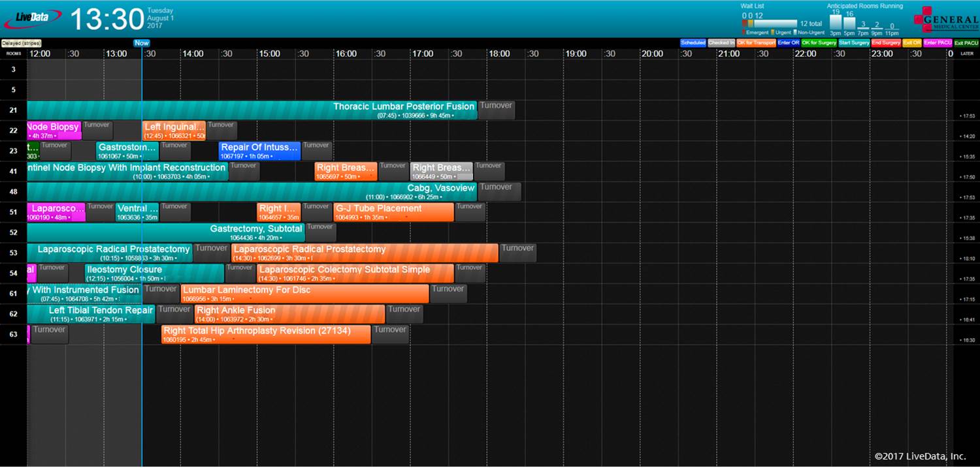Select the Right Total Hip Arthroplasty Revision block
Viewport: 980px width, 468px height.
(x=265, y=334)
